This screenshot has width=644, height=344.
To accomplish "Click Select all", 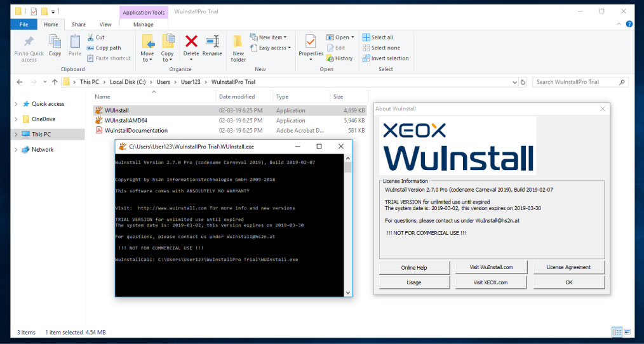I will (377, 37).
